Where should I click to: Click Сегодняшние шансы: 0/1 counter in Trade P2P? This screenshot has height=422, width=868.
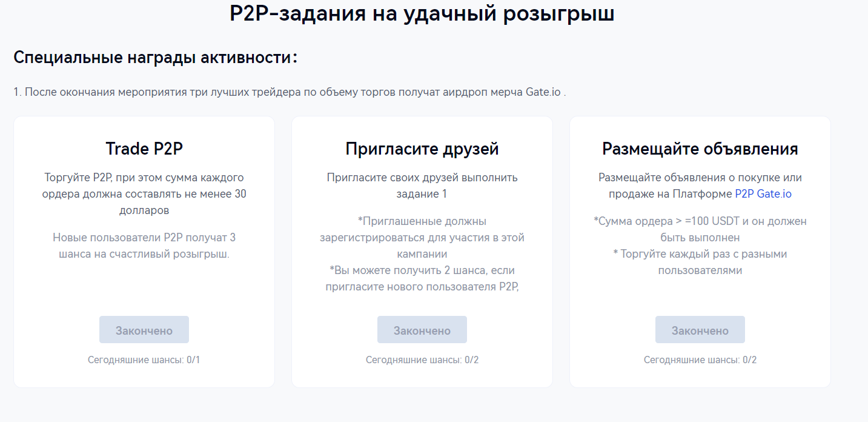(x=144, y=360)
